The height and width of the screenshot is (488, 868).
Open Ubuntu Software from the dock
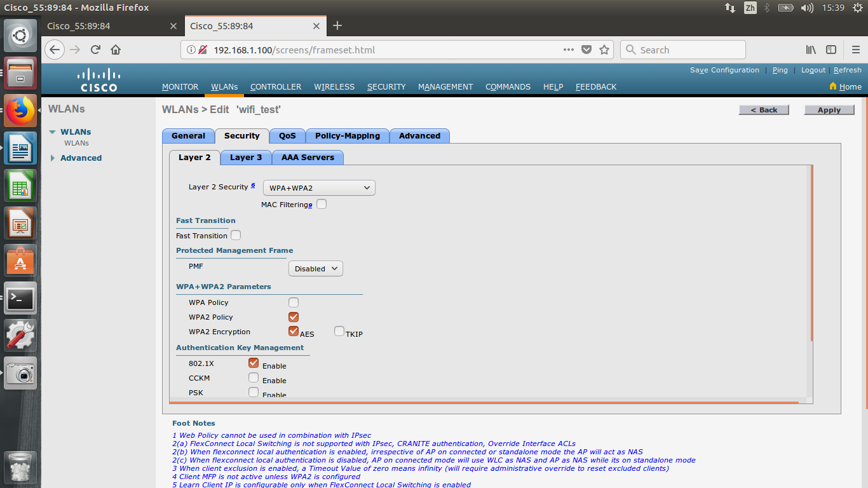[x=20, y=261]
